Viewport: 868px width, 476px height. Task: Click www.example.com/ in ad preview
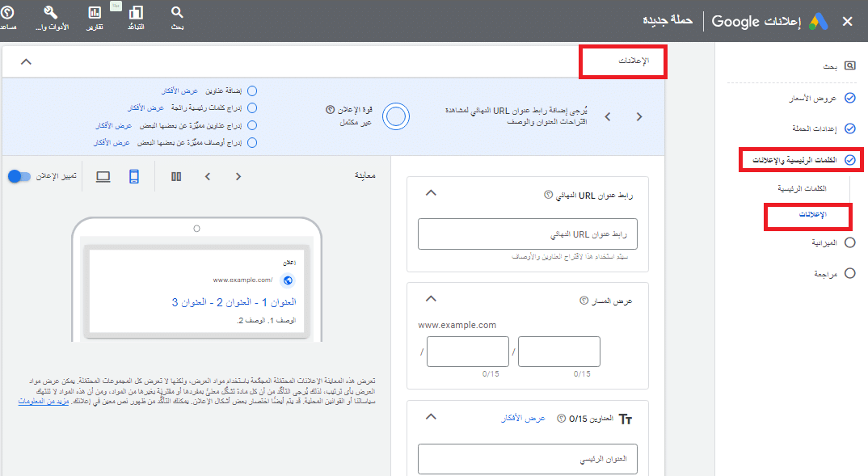242,280
